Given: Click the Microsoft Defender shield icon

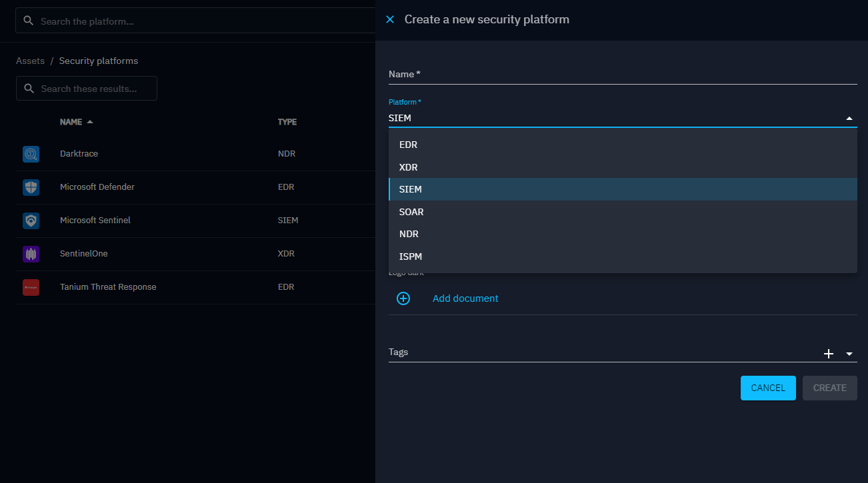Looking at the screenshot, I should click(31, 187).
